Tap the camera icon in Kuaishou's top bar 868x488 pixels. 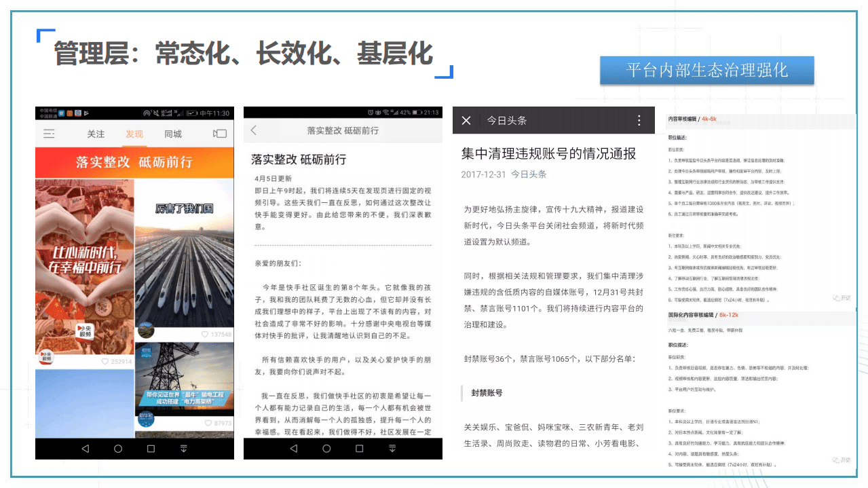tap(219, 134)
